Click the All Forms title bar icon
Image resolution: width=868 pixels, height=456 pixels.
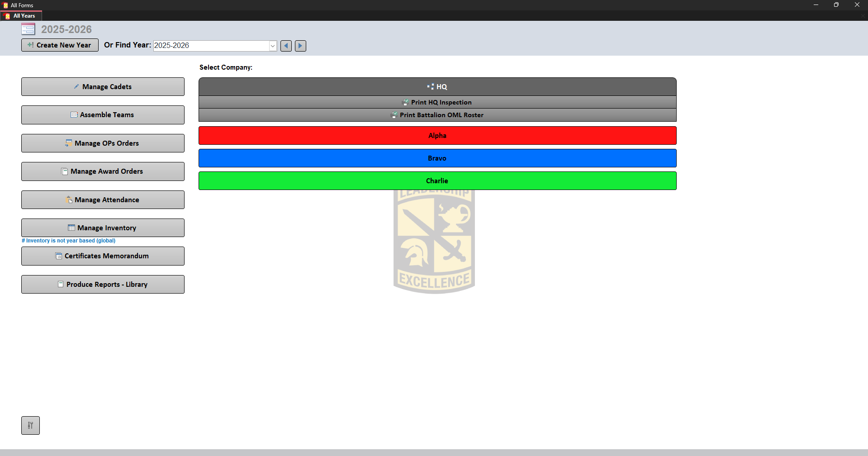pos(5,5)
